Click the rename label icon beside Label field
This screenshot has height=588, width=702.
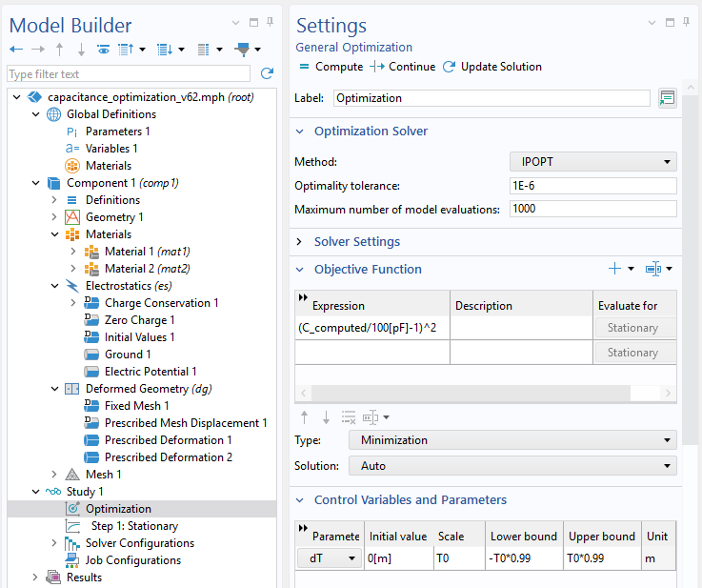(x=667, y=98)
